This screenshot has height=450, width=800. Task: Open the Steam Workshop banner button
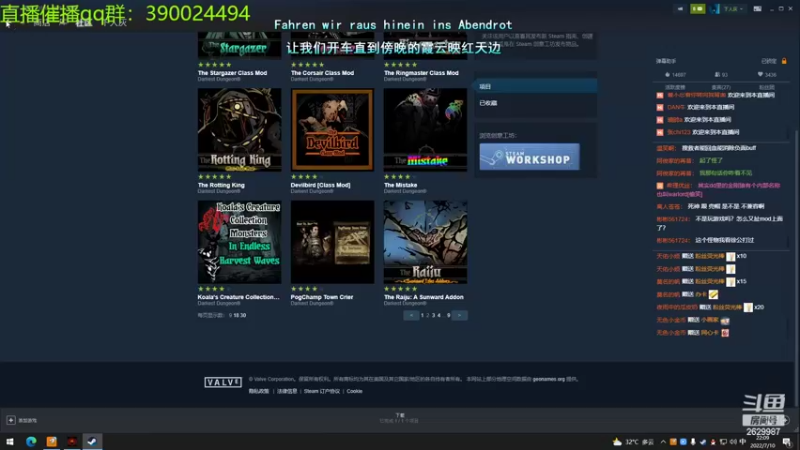point(529,157)
